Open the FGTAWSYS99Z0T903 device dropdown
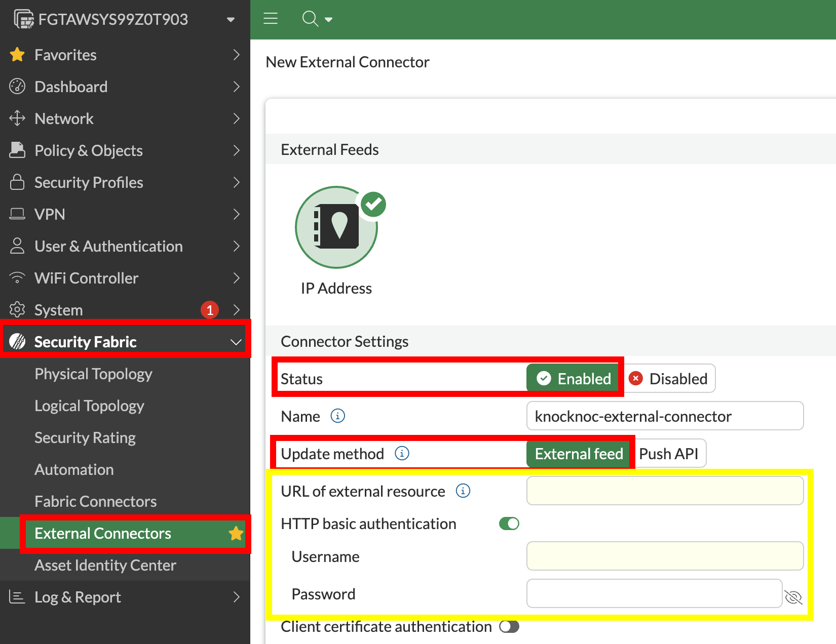The width and height of the screenshot is (836, 644). [231, 20]
